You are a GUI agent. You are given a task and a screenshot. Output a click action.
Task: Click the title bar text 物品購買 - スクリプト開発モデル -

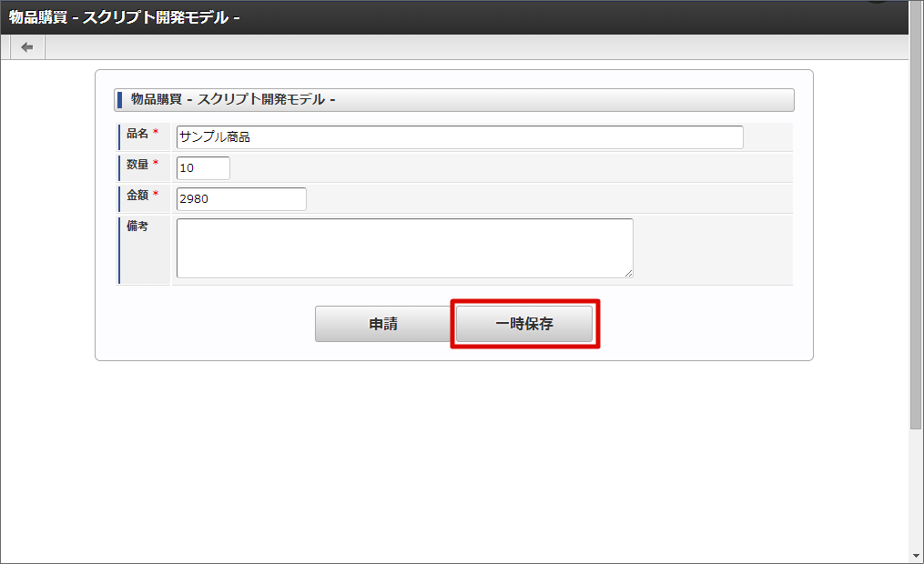[125, 17]
